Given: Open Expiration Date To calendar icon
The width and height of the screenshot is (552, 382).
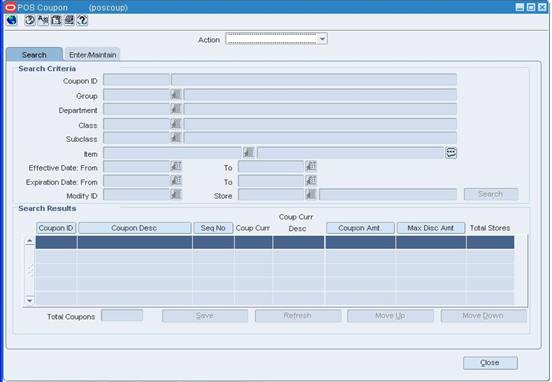Looking at the screenshot, I should click(x=310, y=181).
